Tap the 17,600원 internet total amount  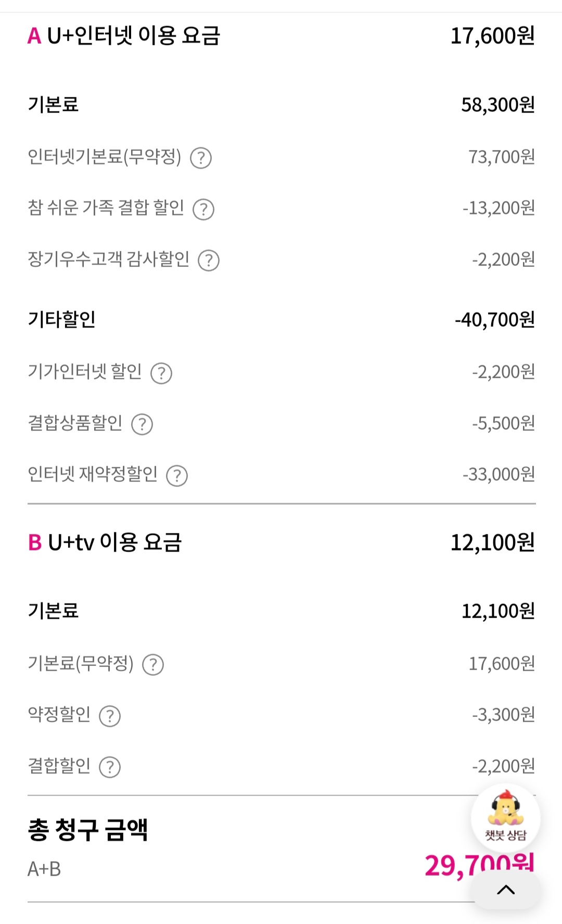pos(492,36)
